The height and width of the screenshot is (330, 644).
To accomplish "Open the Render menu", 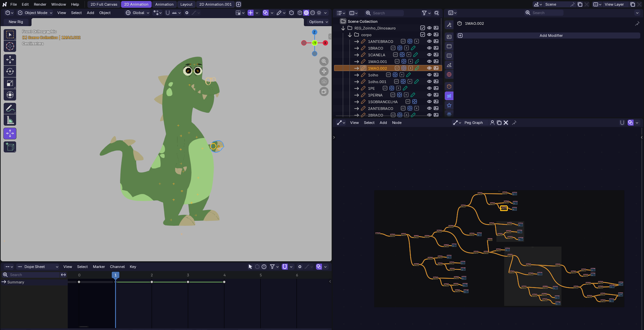I will coord(40,4).
